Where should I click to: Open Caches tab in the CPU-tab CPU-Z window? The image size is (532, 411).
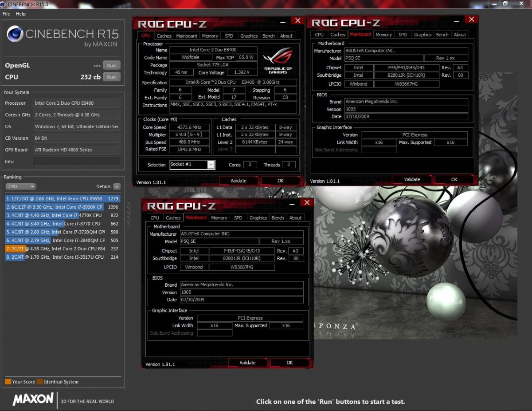pos(164,36)
